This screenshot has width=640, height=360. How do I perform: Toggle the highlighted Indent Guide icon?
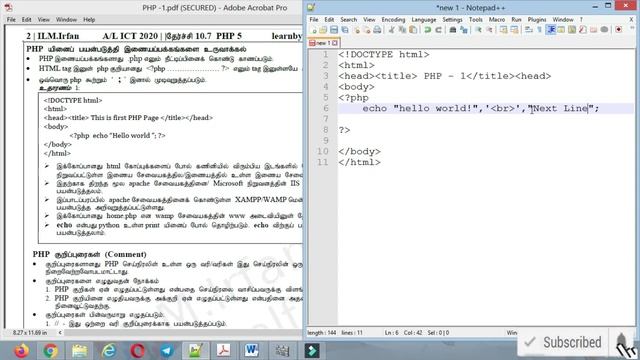(551, 30)
